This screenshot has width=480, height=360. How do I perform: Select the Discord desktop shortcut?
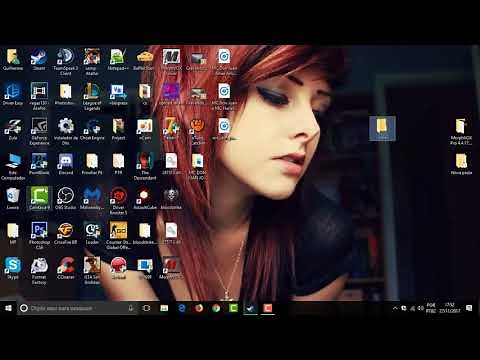coord(66,164)
